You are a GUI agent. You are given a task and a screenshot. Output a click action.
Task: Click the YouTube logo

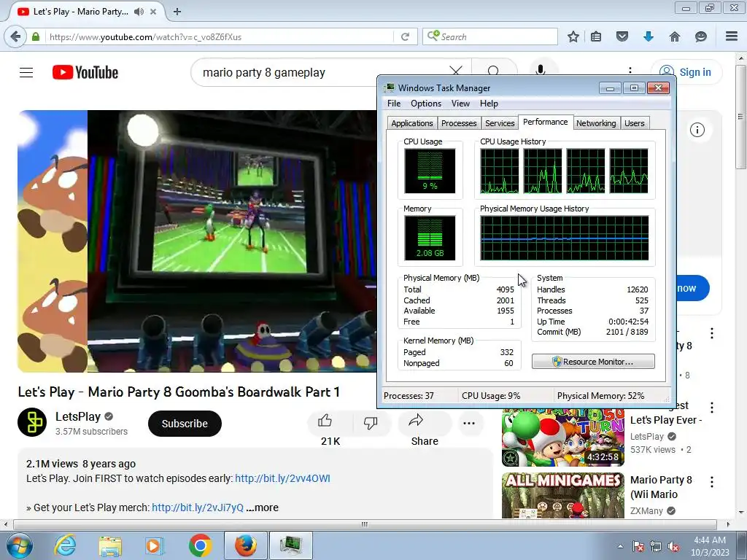pyautogui.click(x=85, y=72)
